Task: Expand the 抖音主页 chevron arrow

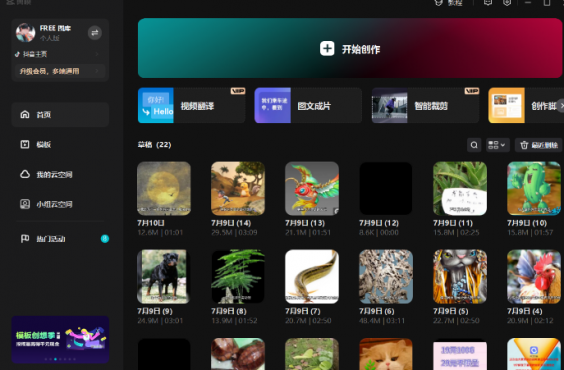Action: point(97,54)
